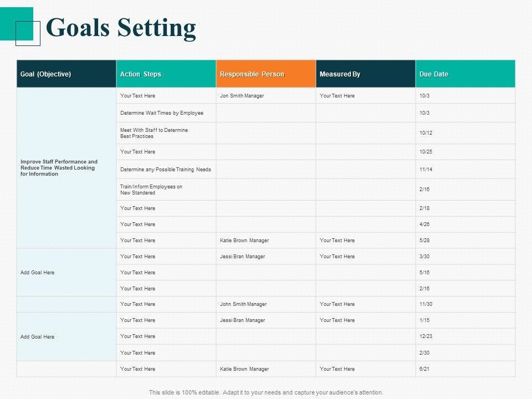532x399 pixels.
Task: Click "Meet With Staff to Determine Best Practices"
Action: 154,133
